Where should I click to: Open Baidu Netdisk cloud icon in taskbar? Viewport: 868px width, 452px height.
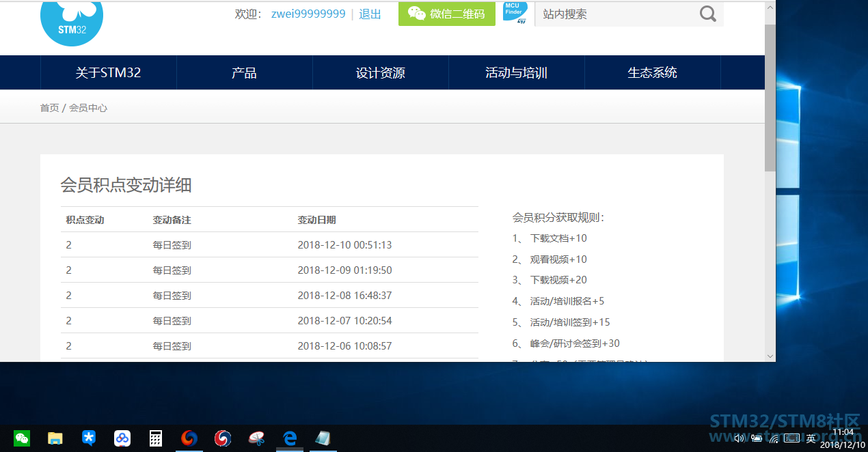(122, 438)
